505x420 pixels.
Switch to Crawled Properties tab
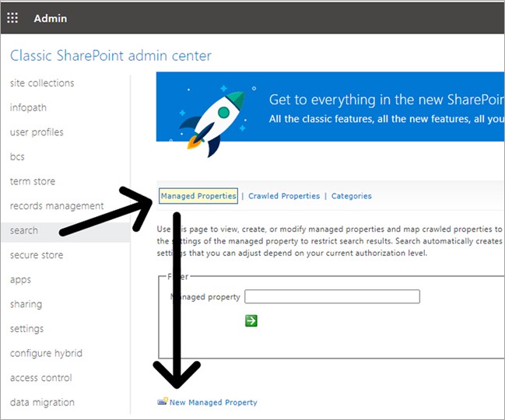click(283, 196)
